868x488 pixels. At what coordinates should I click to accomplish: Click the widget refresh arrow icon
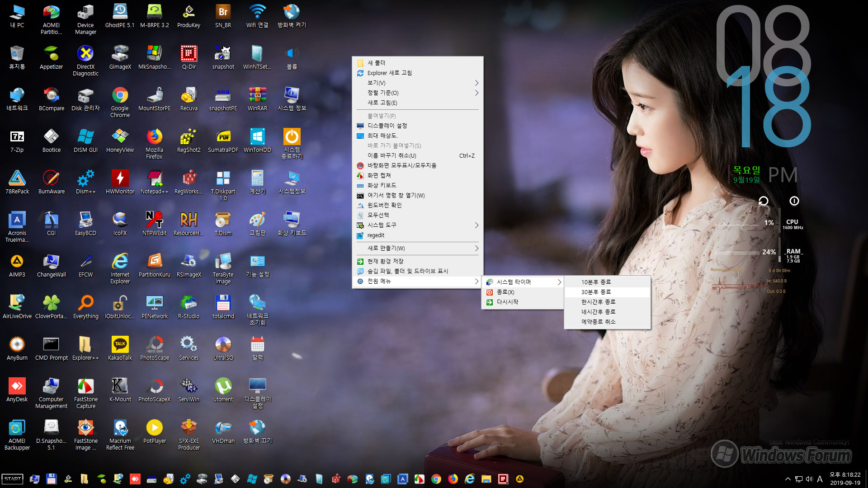tap(763, 201)
